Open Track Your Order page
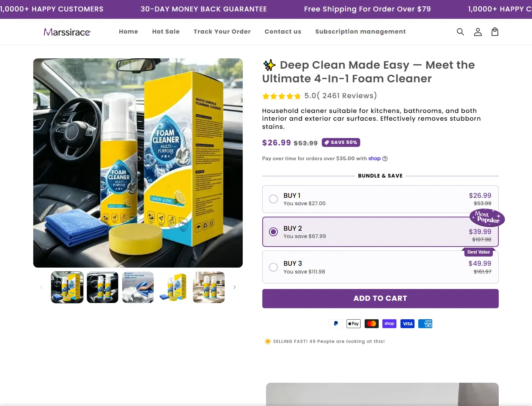Image resolution: width=532 pixels, height=406 pixels. pyautogui.click(x=222, y=32)
